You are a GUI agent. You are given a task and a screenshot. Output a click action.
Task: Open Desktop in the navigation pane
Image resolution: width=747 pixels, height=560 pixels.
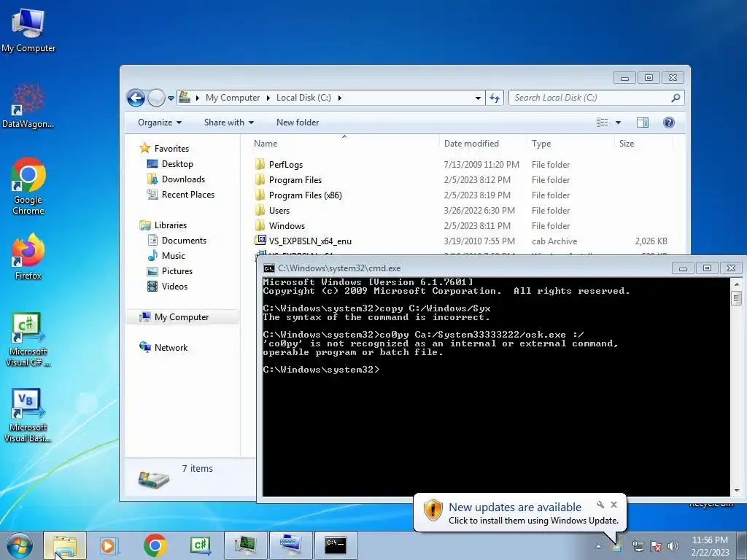click(x=170, y=164)
